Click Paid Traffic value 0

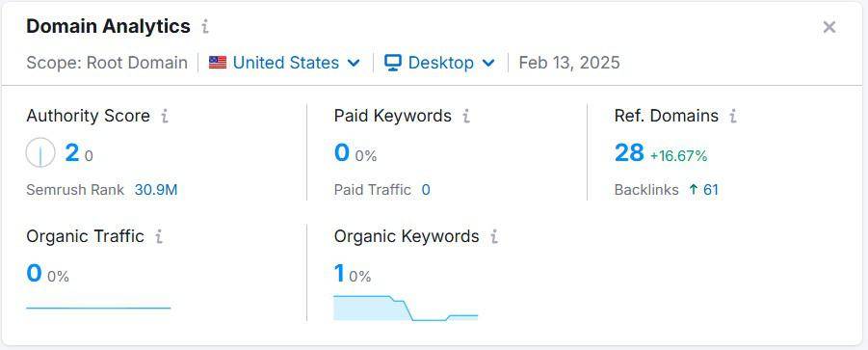pyautogui.click(x=426, y=190)
